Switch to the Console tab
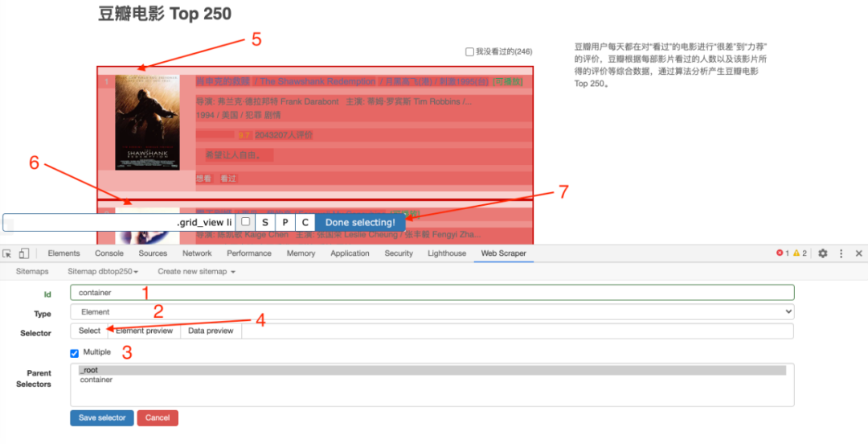This screenshot has width=868, height=444. tap(109, 253)
